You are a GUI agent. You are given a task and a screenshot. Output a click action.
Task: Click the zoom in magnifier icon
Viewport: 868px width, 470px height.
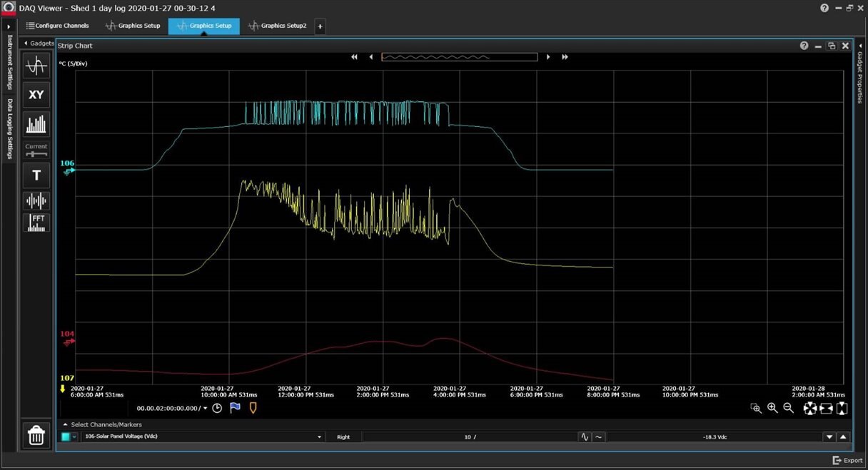pos(772,408)
